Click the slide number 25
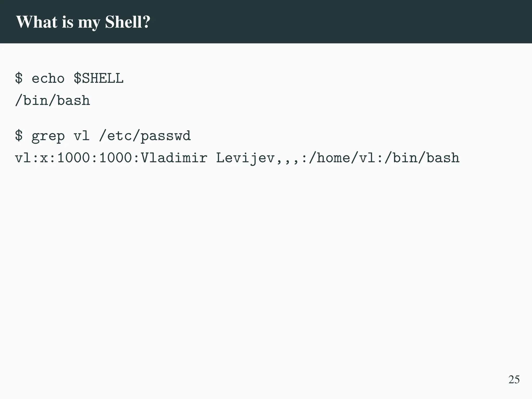The height and width of the screenshot is (399, 532). [514, 380]
